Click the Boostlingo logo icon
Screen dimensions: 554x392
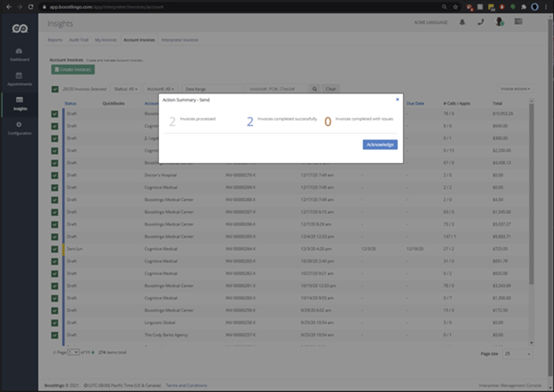pyautogui.click(x=19, y=29)
